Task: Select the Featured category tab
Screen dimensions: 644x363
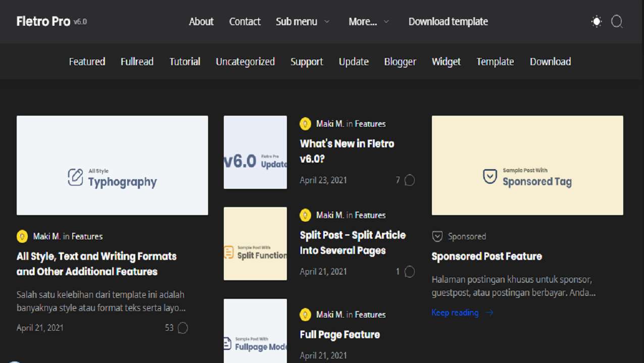Action: coord(86,61)
